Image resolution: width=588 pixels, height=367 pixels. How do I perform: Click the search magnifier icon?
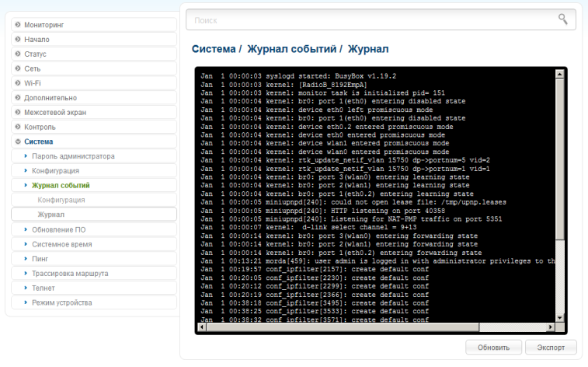562,19
